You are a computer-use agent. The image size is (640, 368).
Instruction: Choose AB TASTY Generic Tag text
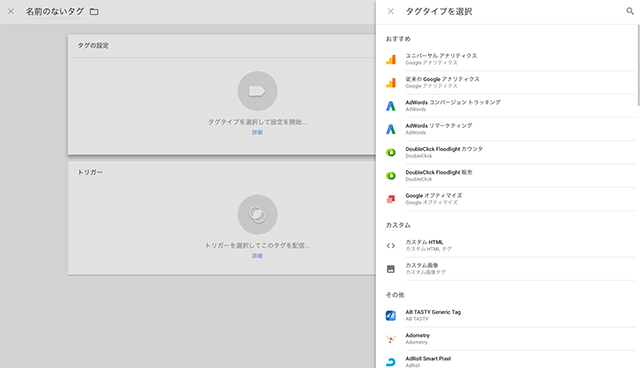pos(433,312)
